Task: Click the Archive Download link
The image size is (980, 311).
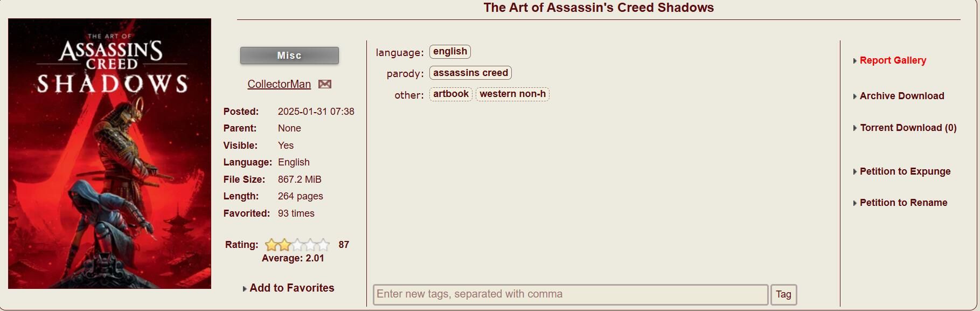Action: (x=902, y=96)
